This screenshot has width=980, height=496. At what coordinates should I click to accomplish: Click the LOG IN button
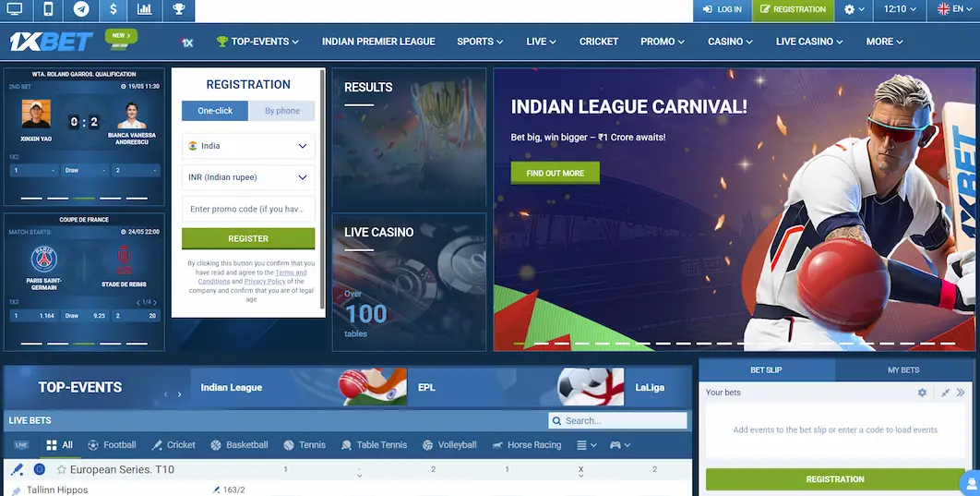[722, 9]
